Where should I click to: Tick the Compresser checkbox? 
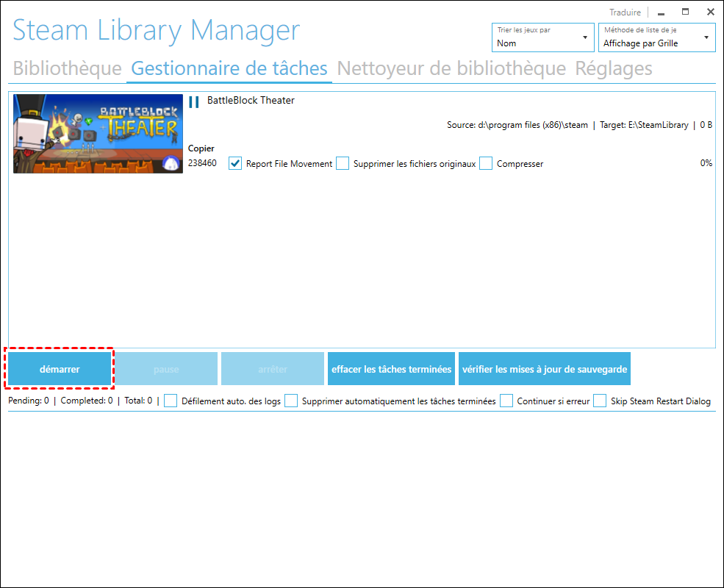point(486,163)
